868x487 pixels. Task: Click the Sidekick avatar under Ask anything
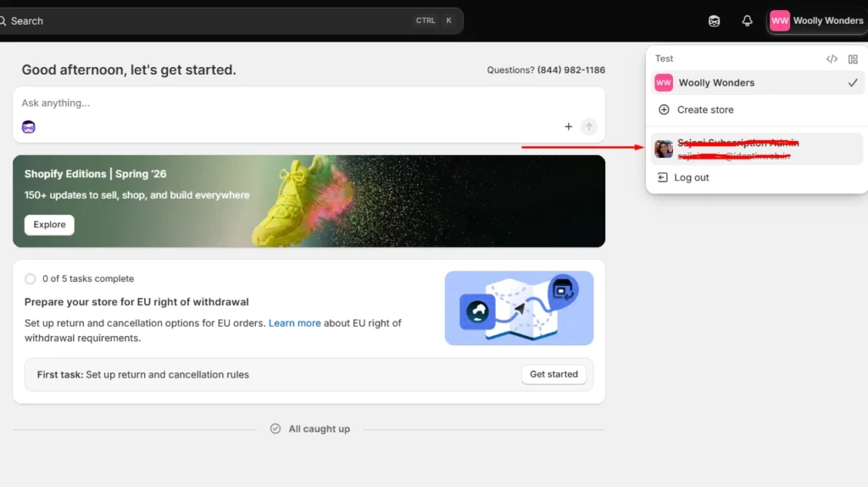click(28, 127)
